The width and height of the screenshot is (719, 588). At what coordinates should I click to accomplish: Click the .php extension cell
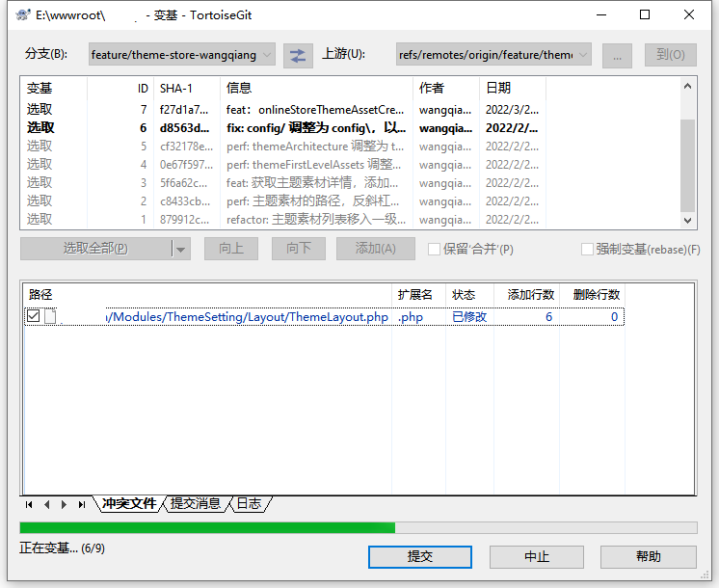click(411, 317)
